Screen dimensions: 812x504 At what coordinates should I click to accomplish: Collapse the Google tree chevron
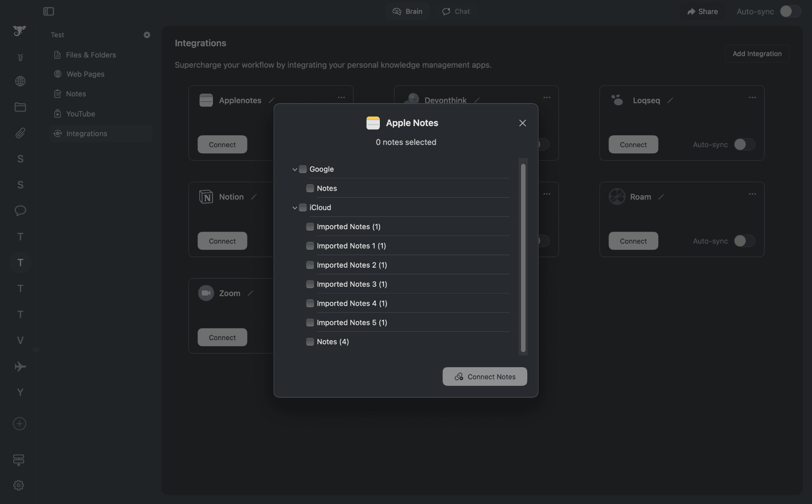pos(295,169)
